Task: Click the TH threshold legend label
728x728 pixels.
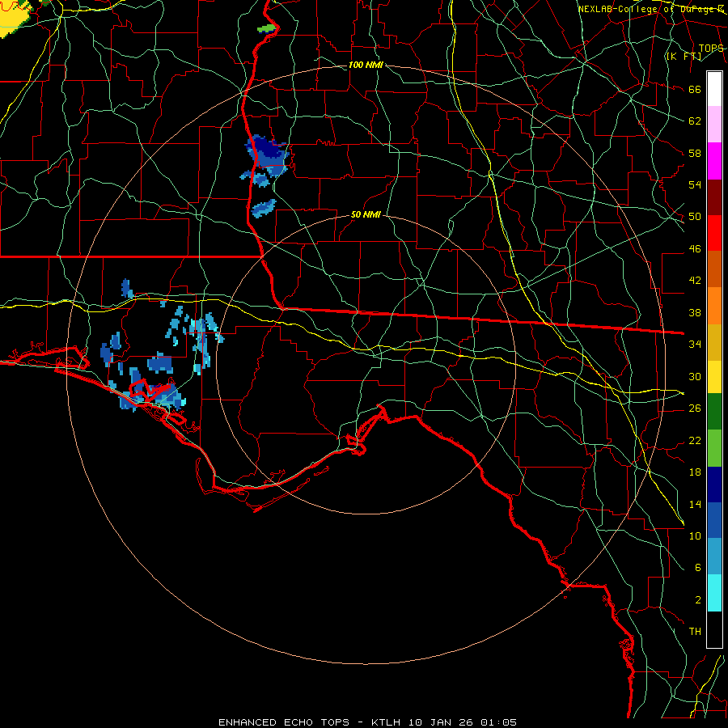Action: click(x=695, y=632)
